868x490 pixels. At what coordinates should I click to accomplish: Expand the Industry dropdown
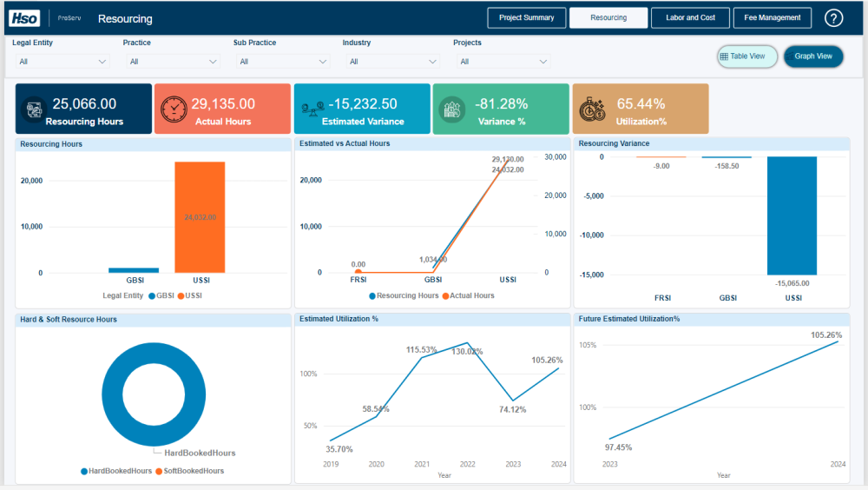click(392, 62)
